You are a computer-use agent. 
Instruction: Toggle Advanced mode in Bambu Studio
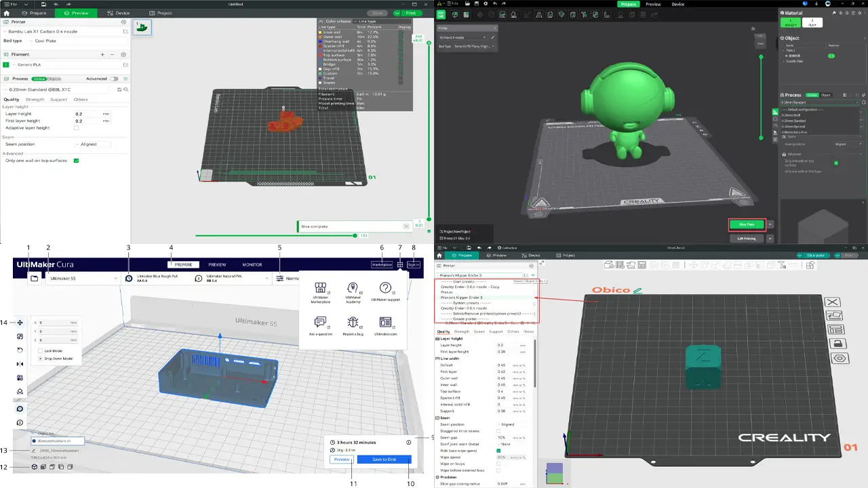click(113, 79)
